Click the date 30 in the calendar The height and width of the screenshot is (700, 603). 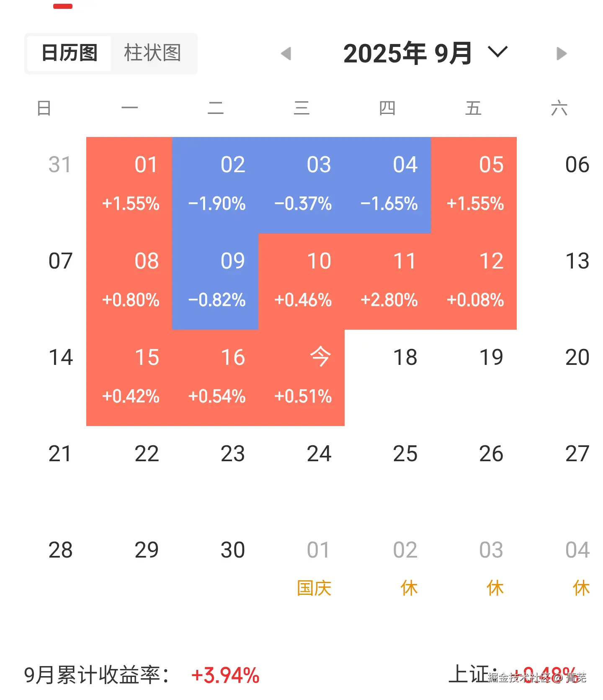click(232, 550)
